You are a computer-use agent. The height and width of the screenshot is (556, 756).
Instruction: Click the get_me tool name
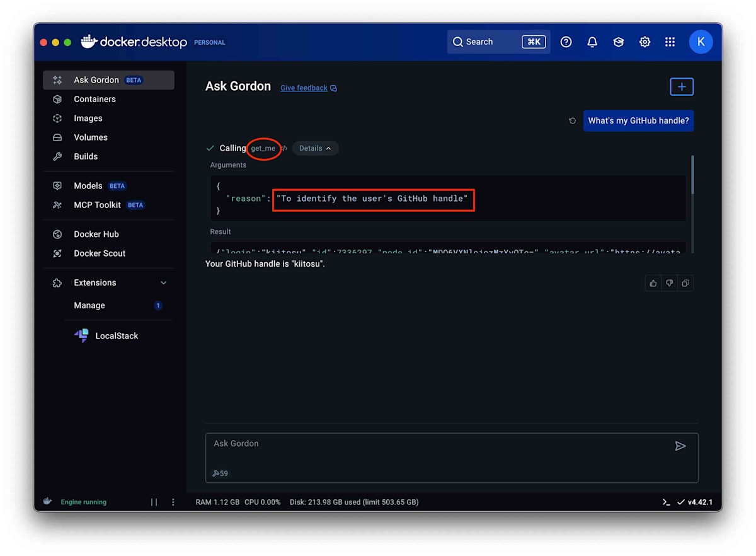click(263, 148)
